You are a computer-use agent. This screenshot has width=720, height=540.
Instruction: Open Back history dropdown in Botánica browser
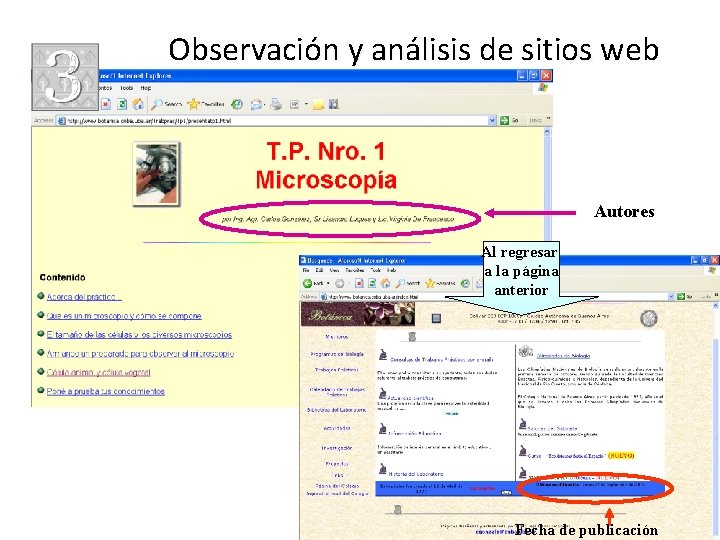pos(328,283)
